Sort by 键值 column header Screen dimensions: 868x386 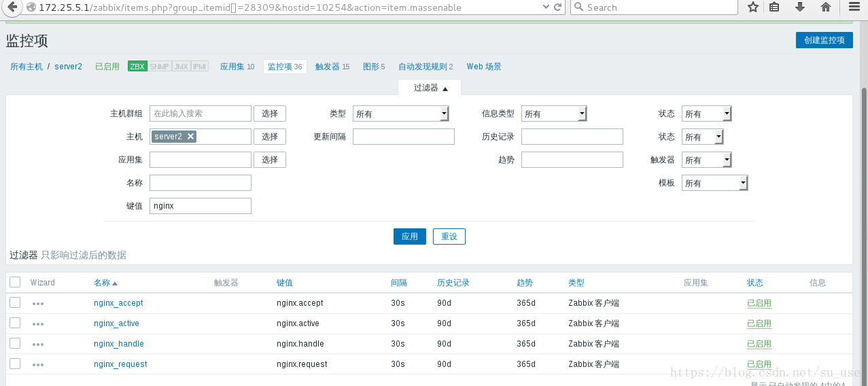285,283
